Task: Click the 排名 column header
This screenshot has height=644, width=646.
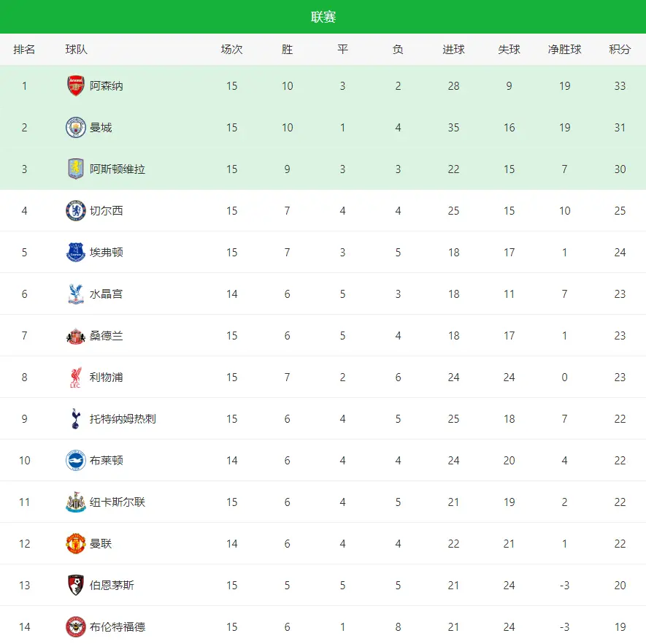Action: click(24, 50)
